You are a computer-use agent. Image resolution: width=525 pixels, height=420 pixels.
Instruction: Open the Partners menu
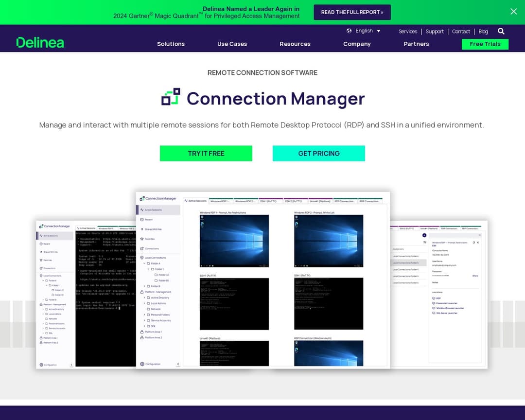coord(416,44)
